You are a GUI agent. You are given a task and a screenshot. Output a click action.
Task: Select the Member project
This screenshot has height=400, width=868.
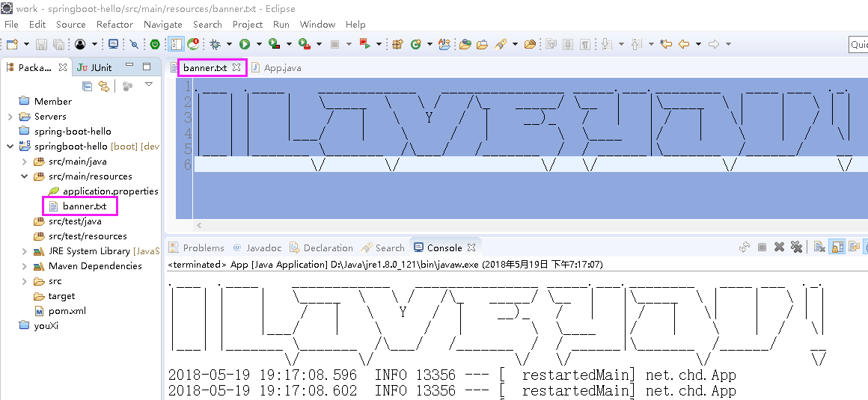coord(46,101)
